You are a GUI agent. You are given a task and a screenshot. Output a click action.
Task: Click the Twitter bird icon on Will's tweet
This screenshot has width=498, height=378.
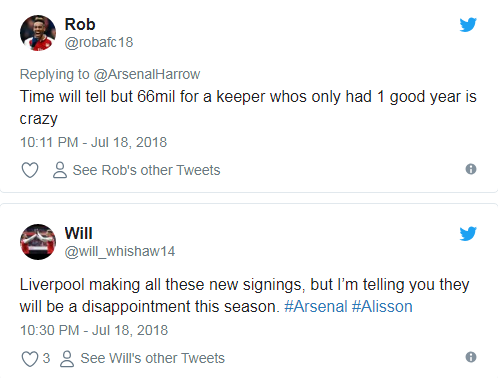[x=468, y=234]
